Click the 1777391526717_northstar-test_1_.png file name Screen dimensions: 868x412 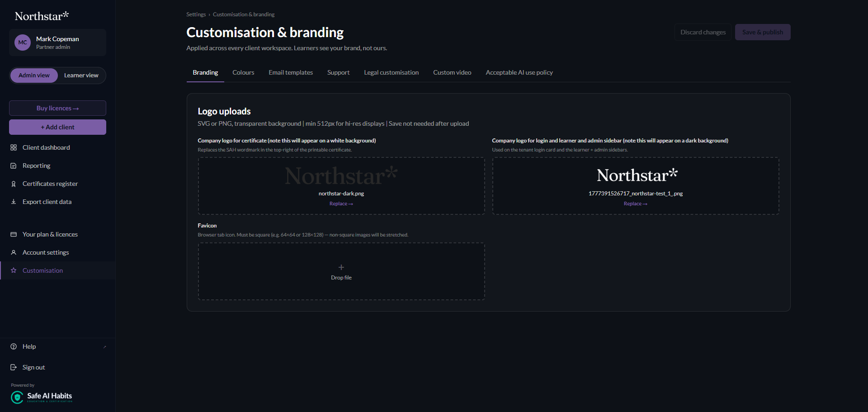pyautogui.click(x=636, y=194)
